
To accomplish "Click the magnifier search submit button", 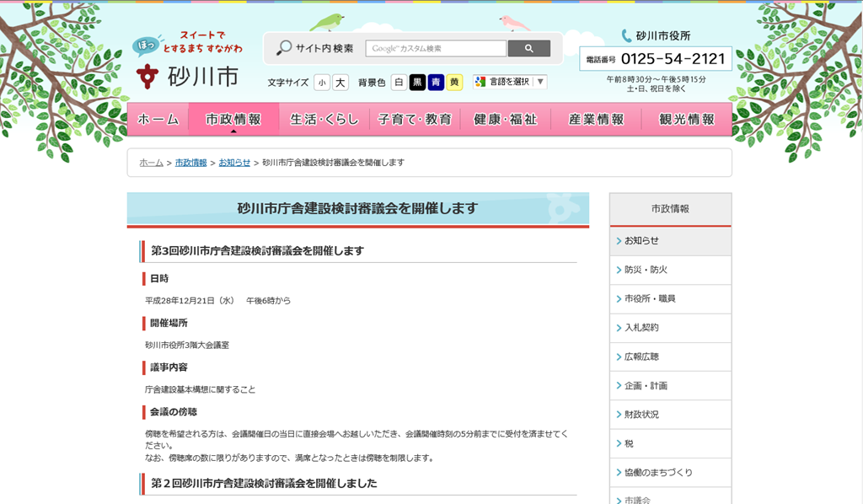I will click(529, 49).
